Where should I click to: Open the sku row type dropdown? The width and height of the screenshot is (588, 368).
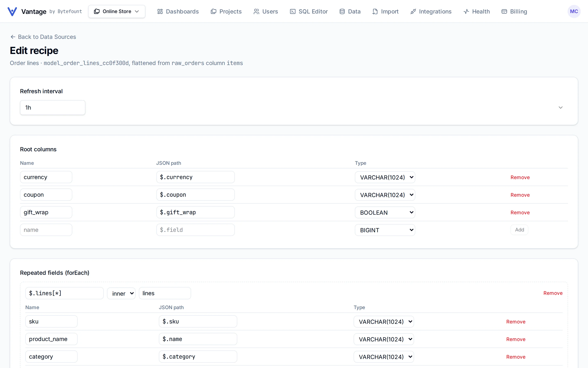(x=384, y=322)
